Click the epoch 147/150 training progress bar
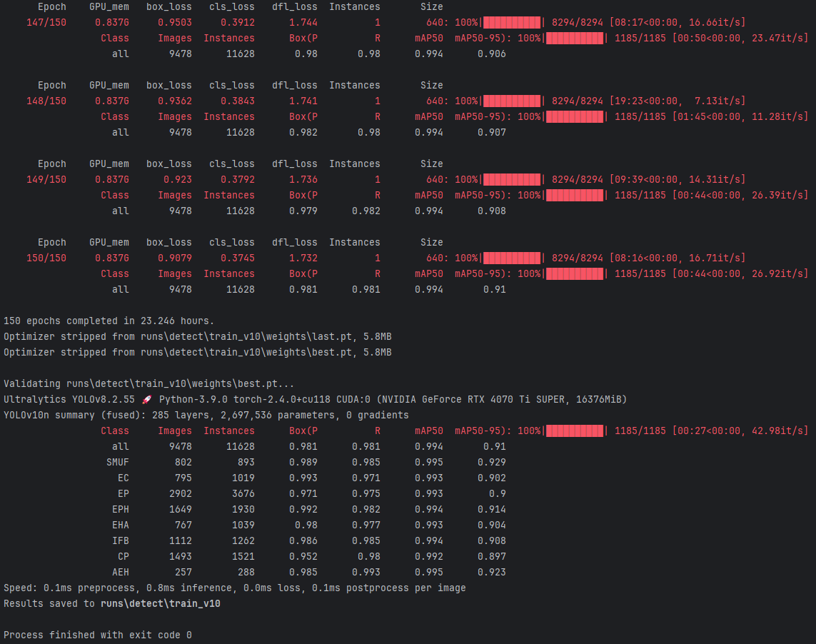Viewport: 816px width, 644px height. [512, 22]
